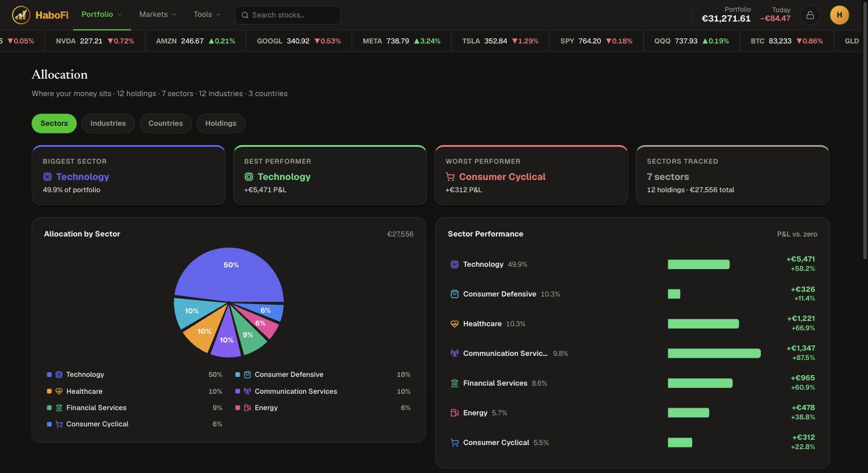The height and width of the screenshot is (473, 868).
Task: Open the META ticker quote
Action: [x=402, y=41]
